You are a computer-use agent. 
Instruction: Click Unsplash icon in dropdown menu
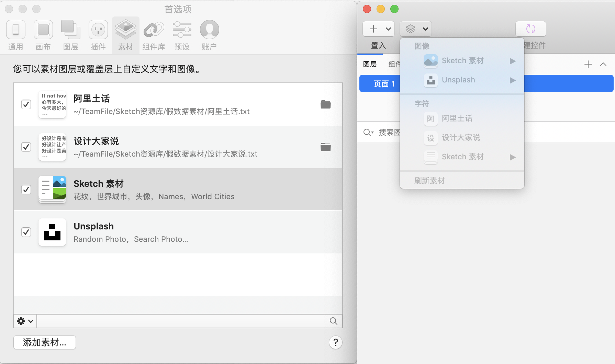431,80
